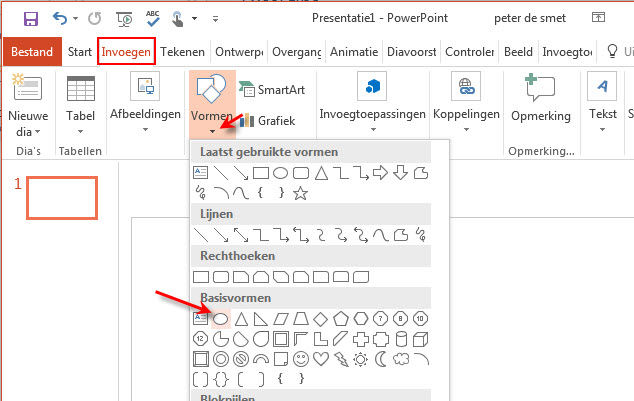Select the moon shape

pyautogui.click(x=380, y=359)
